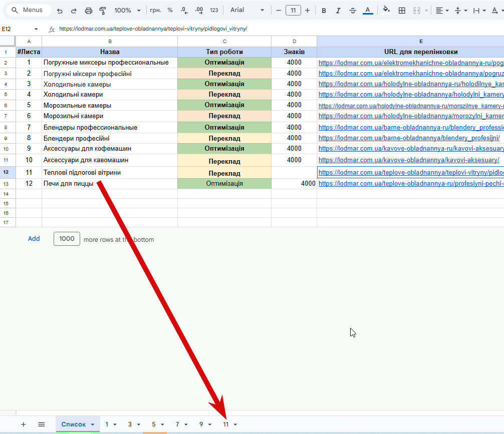
Task: Select header cell 'URL для перелінковки'
Action: point(410,52)
